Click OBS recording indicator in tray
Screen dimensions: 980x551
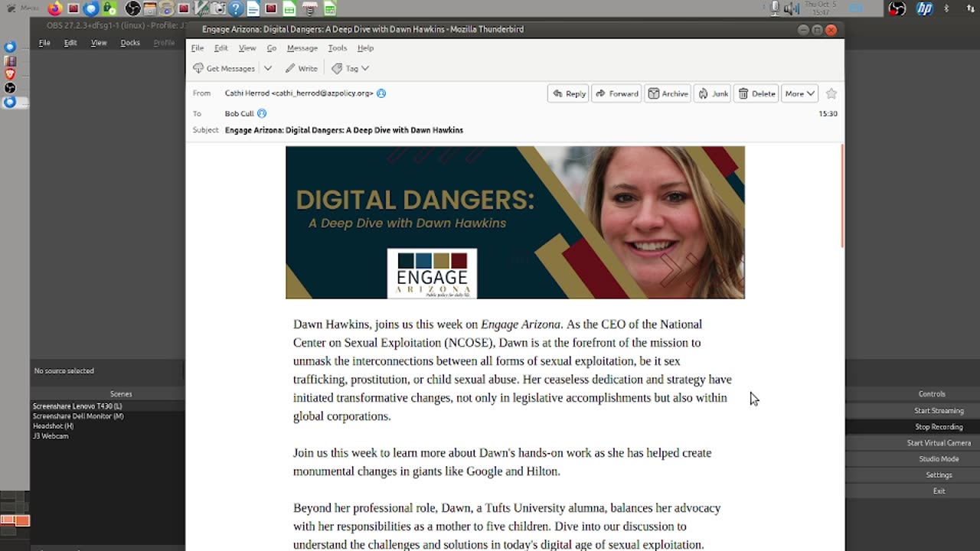click(x=897, y=8)
